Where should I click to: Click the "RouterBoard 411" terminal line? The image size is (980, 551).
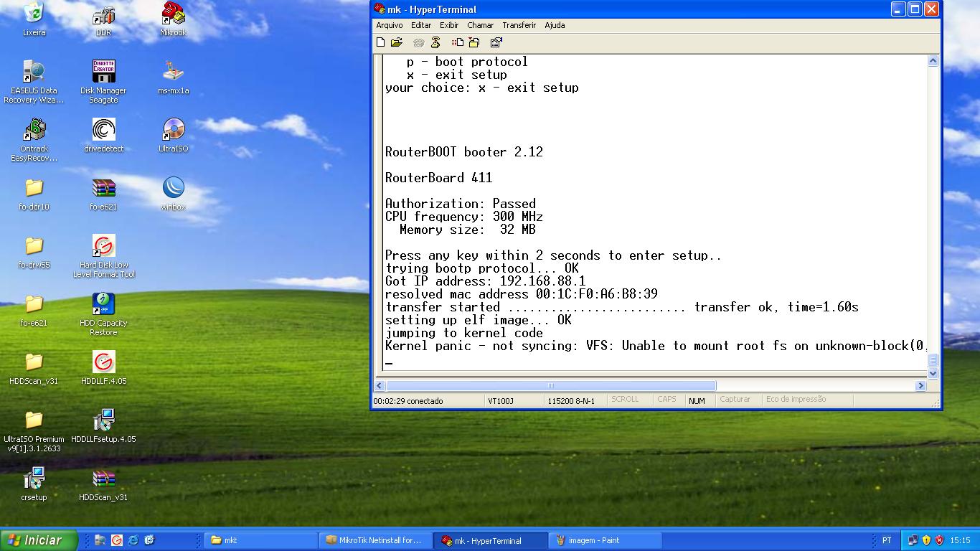439,178
